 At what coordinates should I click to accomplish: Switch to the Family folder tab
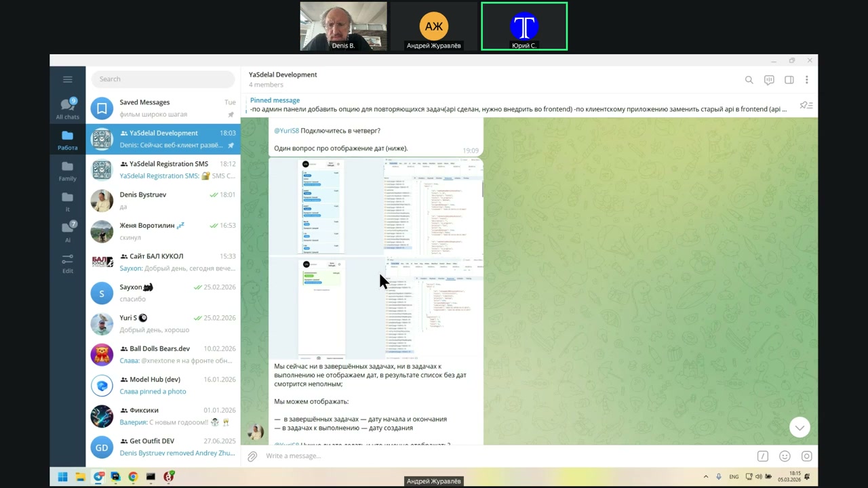(67, 171)
